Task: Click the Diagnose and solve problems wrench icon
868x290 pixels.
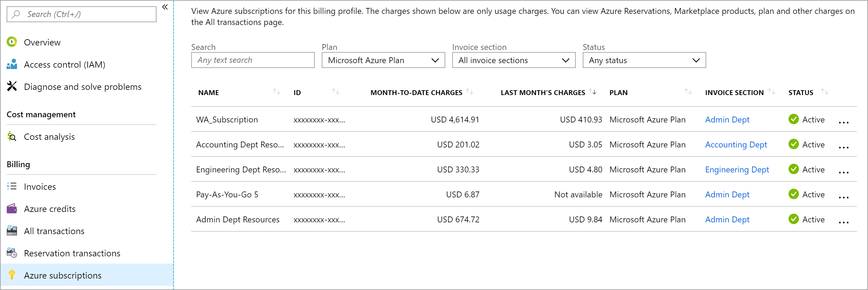Action: (12, 86)
